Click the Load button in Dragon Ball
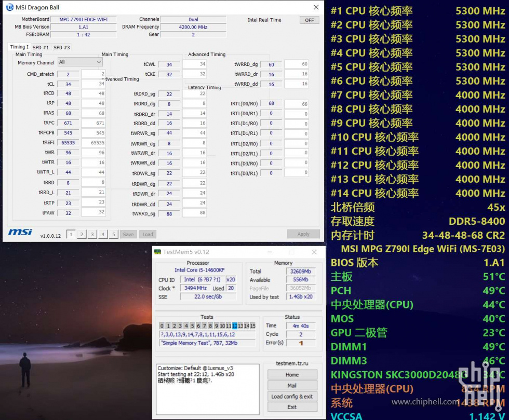This screenshot has height=420, width=509. (x=148, y=234)
